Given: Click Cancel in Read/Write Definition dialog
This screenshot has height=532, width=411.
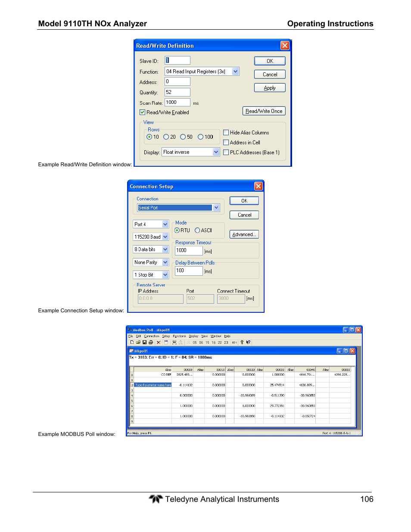Looking at the screenshot, I should [x=270, y=75].
